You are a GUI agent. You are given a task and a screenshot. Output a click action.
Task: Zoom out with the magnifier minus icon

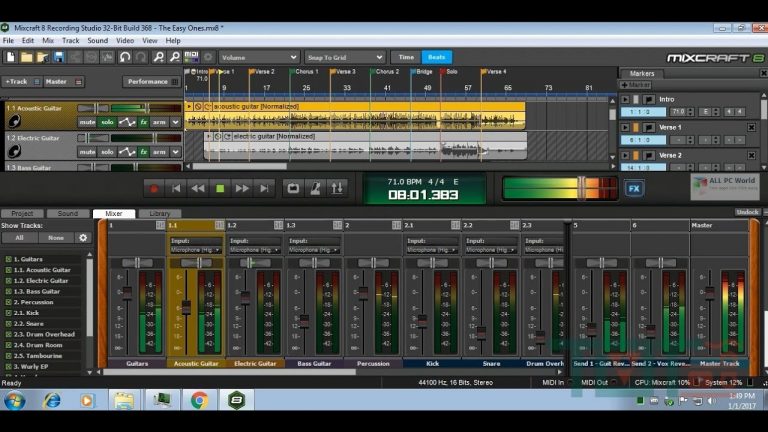pos(175,57)
